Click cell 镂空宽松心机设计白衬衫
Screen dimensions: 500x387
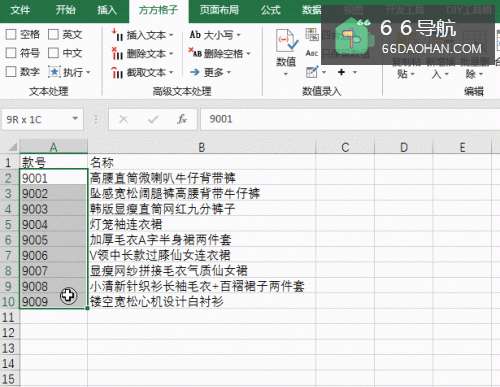click(x=201, y=302)
